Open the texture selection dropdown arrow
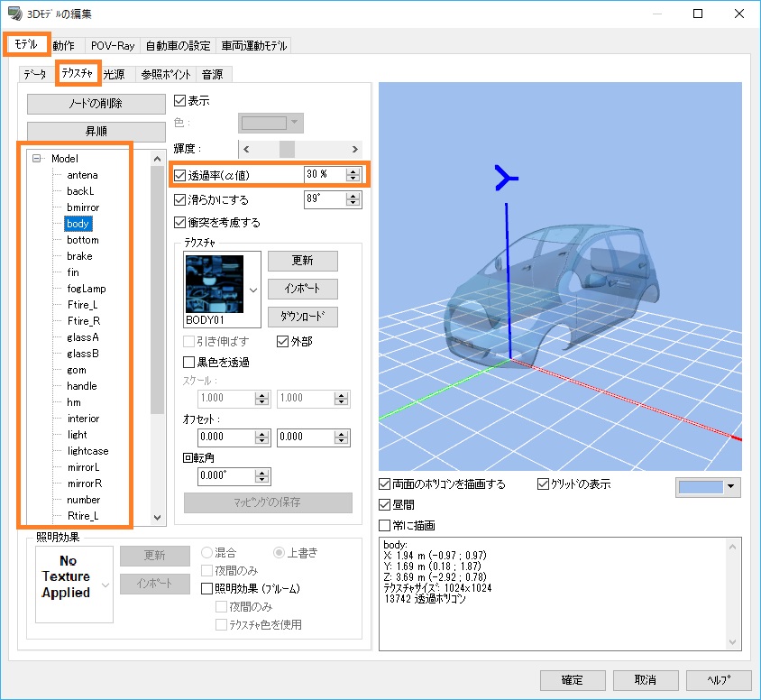This screenshot has width=761, height=700. (252, 290)
